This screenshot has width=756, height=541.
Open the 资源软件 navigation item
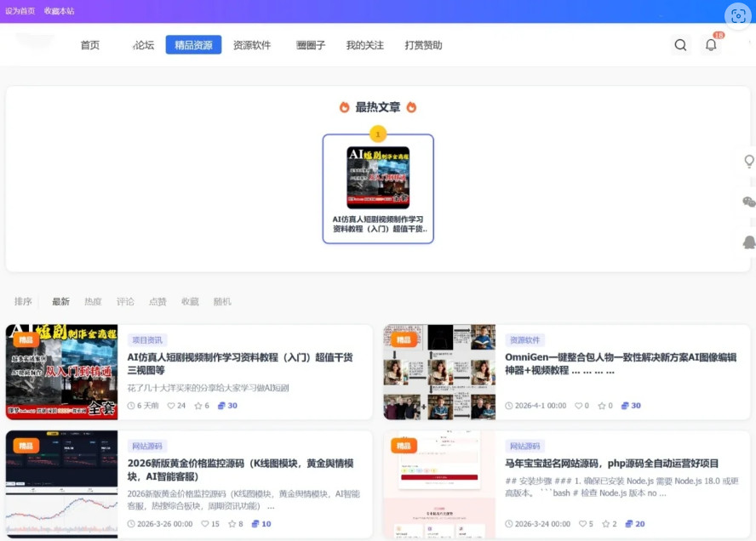point(252,45)
